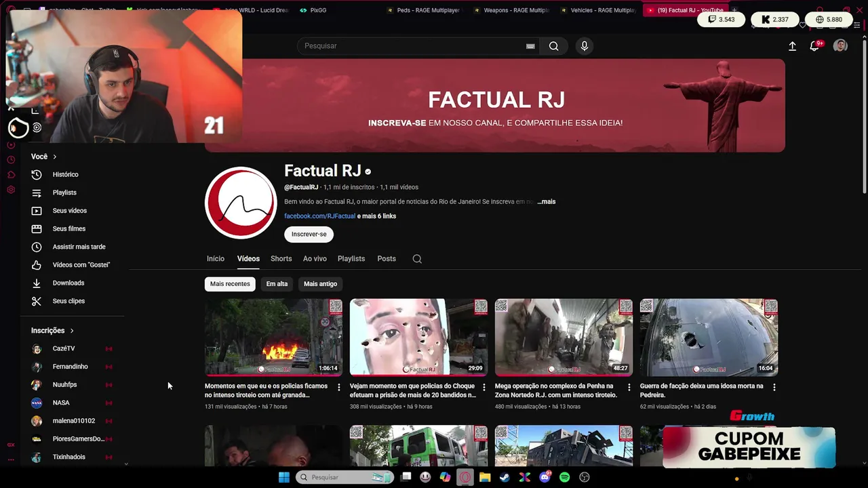Image resolution: width=868 pixels, height=488 pixels.
Task: Click Inscrever-se to subscribe
Action: pyautogui.click(x=309, y=235)
